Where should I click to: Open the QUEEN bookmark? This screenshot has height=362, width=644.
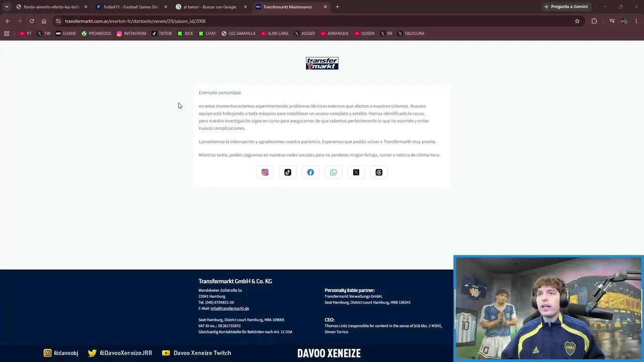click(x=364, y=34)
